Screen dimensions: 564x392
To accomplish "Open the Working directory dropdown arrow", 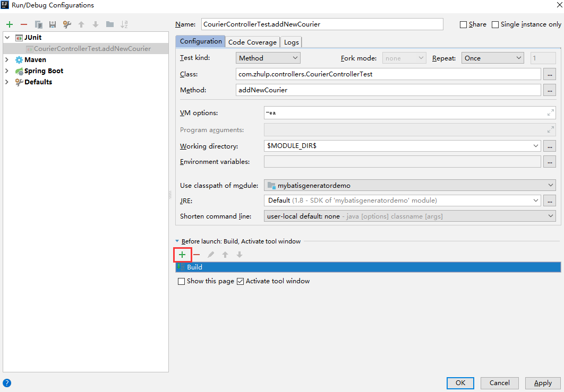I will [535, 146].
